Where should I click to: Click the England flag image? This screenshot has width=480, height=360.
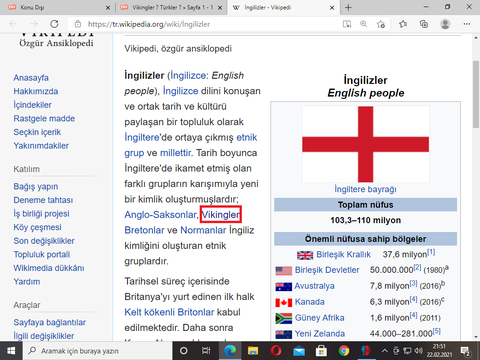pyautogui.click(x=366, y=144)
